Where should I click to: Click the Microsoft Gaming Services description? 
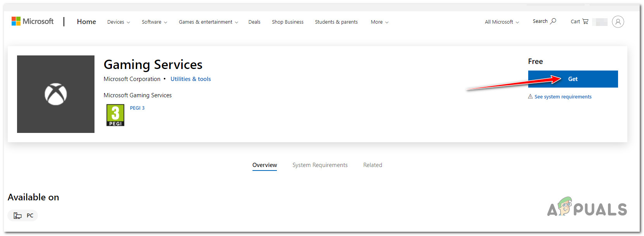tap(137, 95)
